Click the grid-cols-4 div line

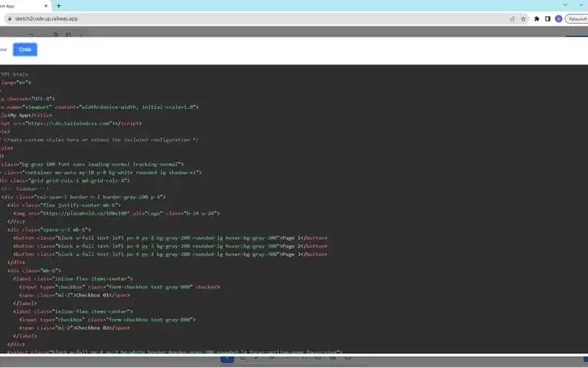click(x=65, y=181)
